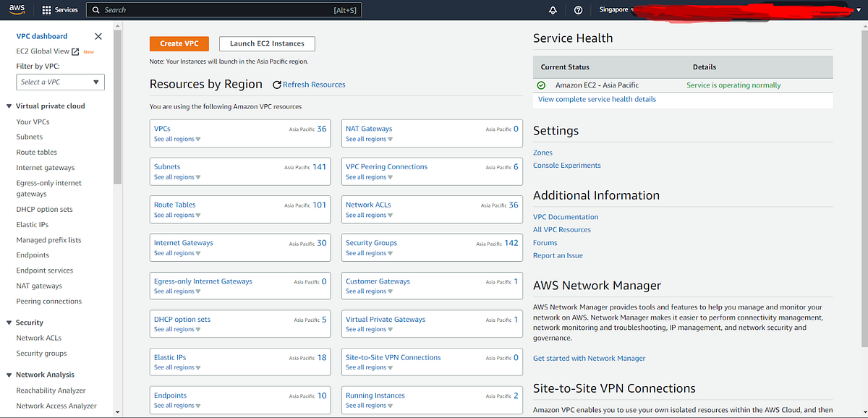This screenshot has height=418, width=868.
Task: Close the VPC dashboard sidebar panel
Action: 98,36
